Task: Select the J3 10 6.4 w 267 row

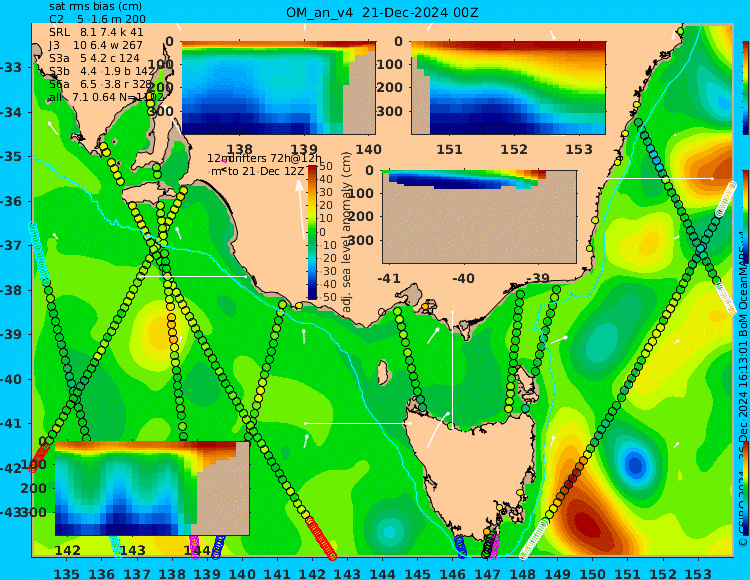Action: tap(96, 45)
